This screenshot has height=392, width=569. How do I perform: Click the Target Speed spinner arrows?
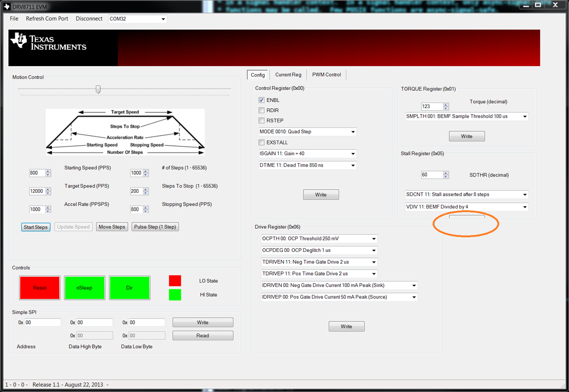pyautogui.click(x=48, y=191)
